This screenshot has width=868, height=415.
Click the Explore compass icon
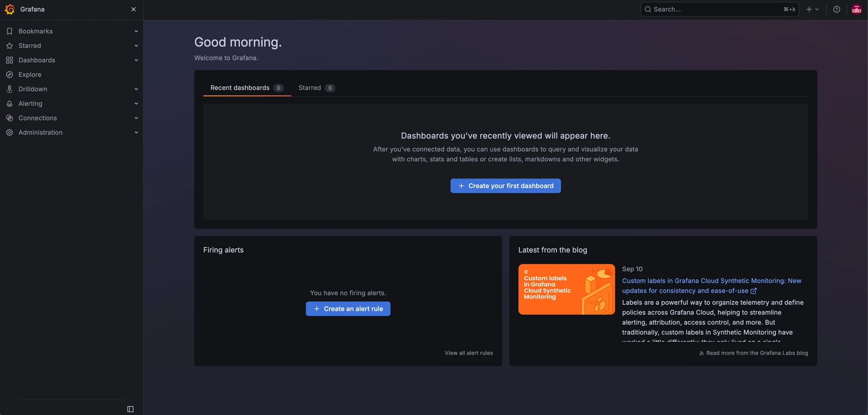click(9, 75)
